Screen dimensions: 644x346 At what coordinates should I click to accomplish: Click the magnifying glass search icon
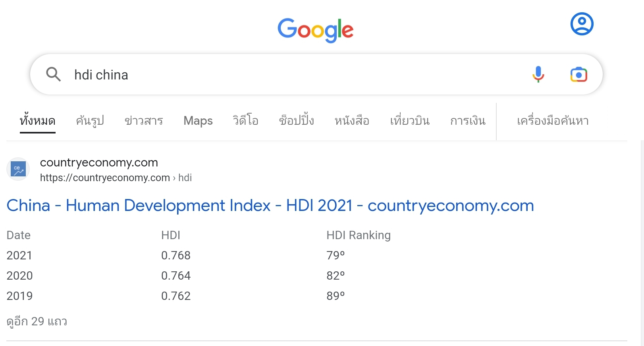pyautogui.click(x=53, y=74)
